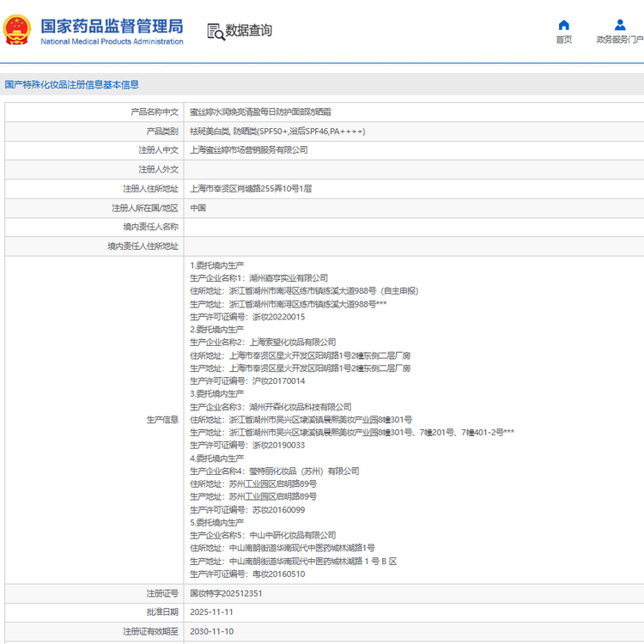Click the national emblem logo
The width and height of the screenshot is (644, 644).
point(18,31)
